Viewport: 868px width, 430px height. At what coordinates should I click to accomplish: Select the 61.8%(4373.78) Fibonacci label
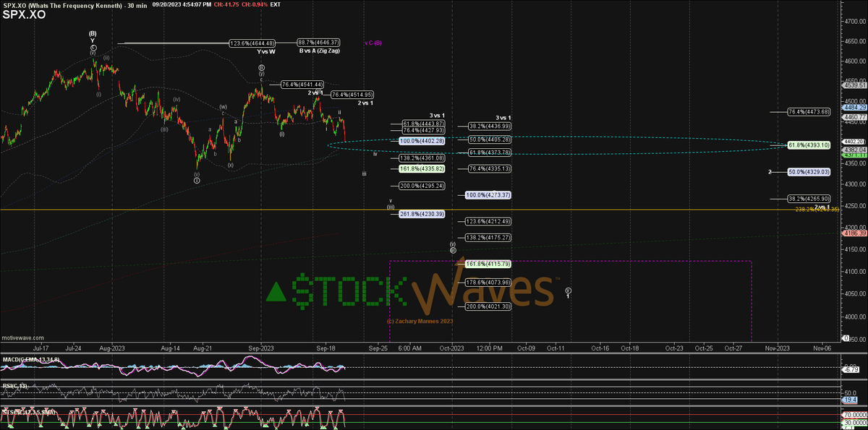point(490,152)
